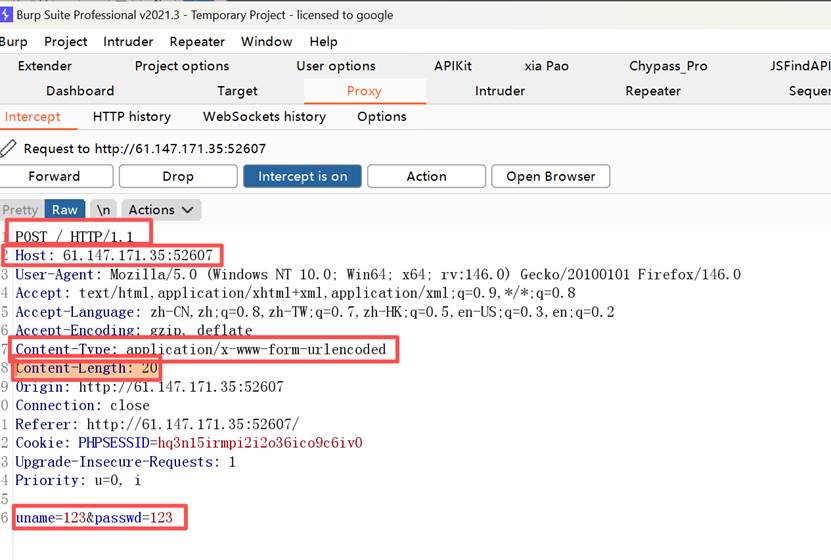Screen dimensions: 831x560
Task: Click the Forward button
Action: point(54,176)
